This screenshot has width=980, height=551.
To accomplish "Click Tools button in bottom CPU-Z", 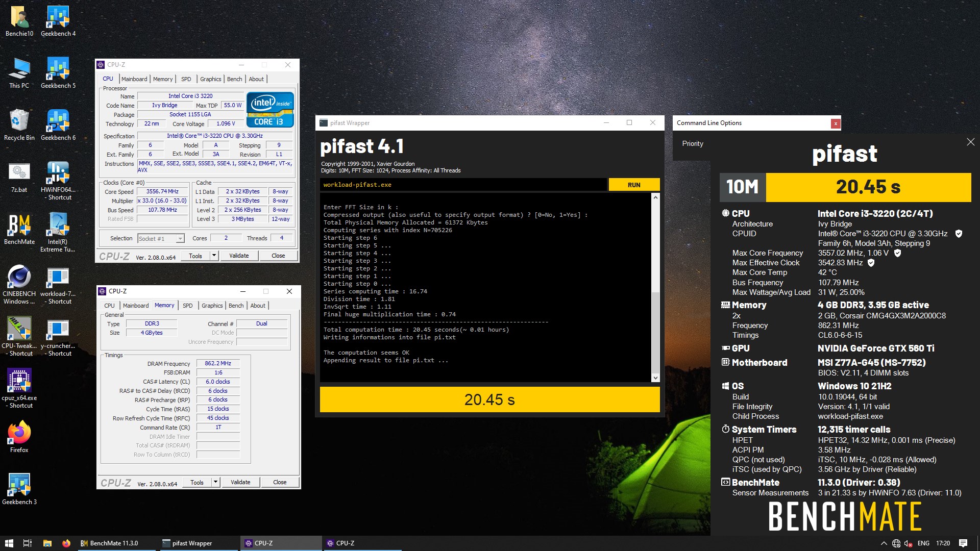I will click(x=197, y=482).
